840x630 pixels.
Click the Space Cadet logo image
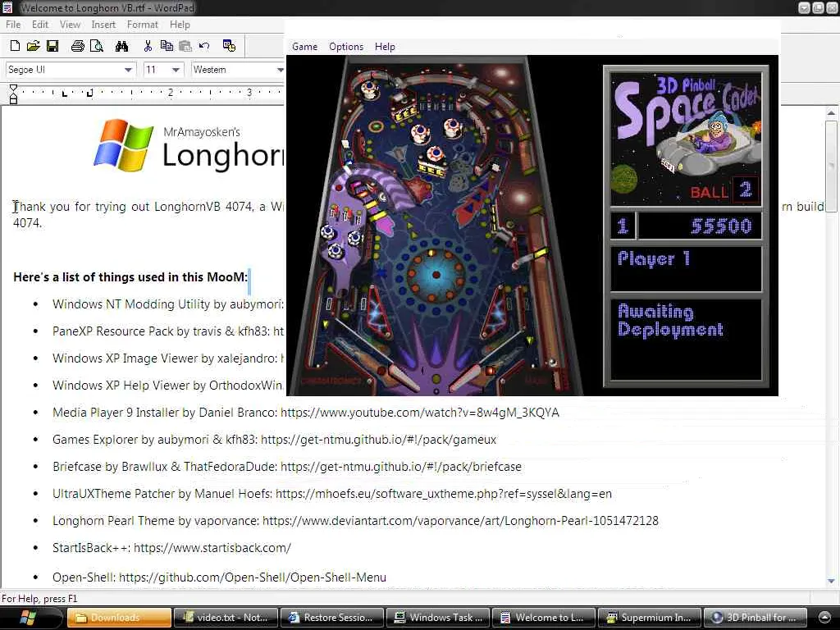coord(686,138)
